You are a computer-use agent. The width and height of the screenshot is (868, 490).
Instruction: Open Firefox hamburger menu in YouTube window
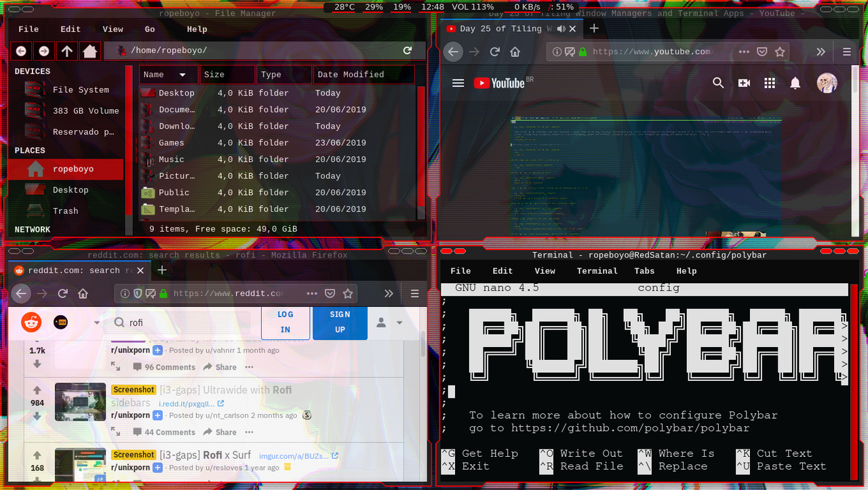[846, 52]
